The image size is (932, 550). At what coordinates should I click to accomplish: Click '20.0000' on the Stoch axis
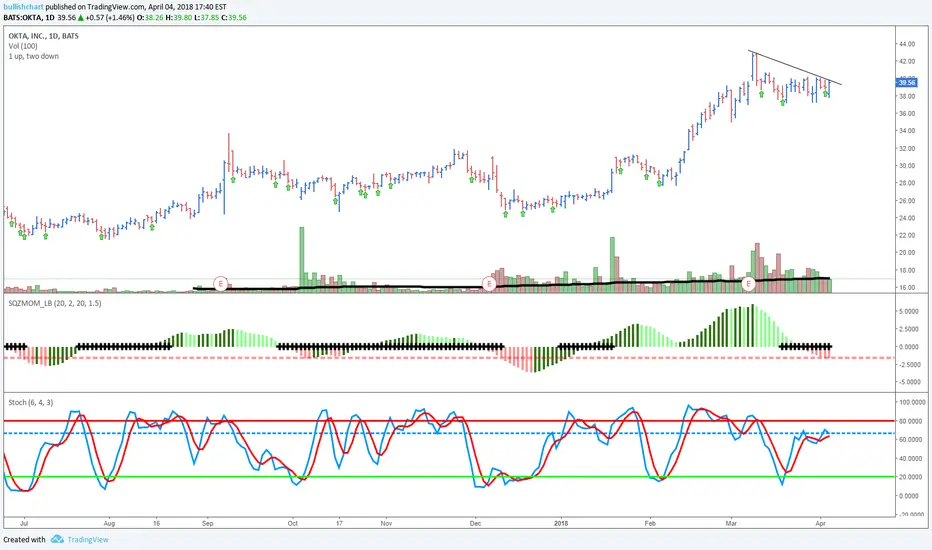tap(912, 477)
